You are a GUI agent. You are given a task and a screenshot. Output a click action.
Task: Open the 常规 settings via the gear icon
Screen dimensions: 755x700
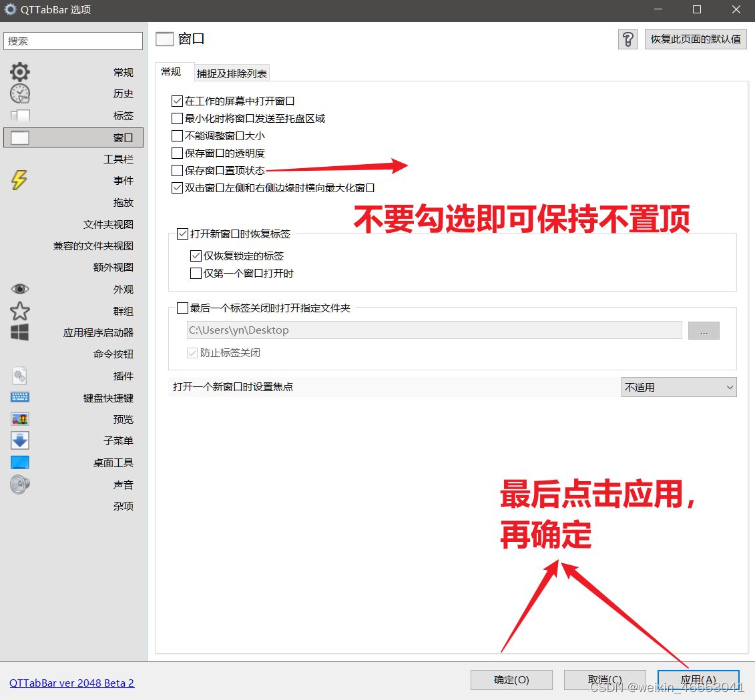19,71
